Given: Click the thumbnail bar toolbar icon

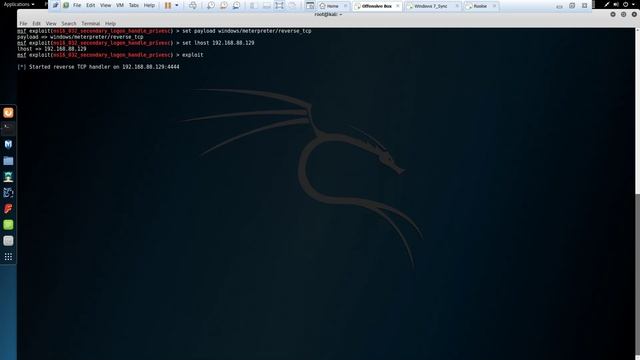Looking at the screenshot, I should [x=267, y=5].
